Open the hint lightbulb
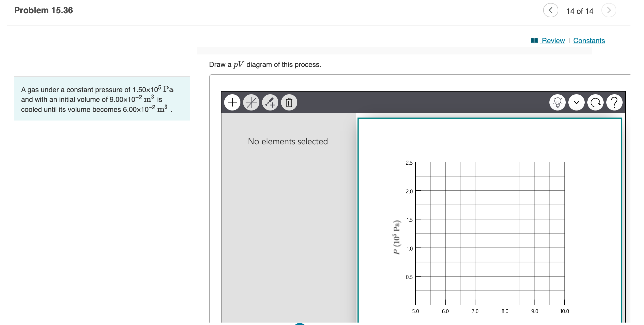Viewport: 644px width, 325px height. point(557,102)
